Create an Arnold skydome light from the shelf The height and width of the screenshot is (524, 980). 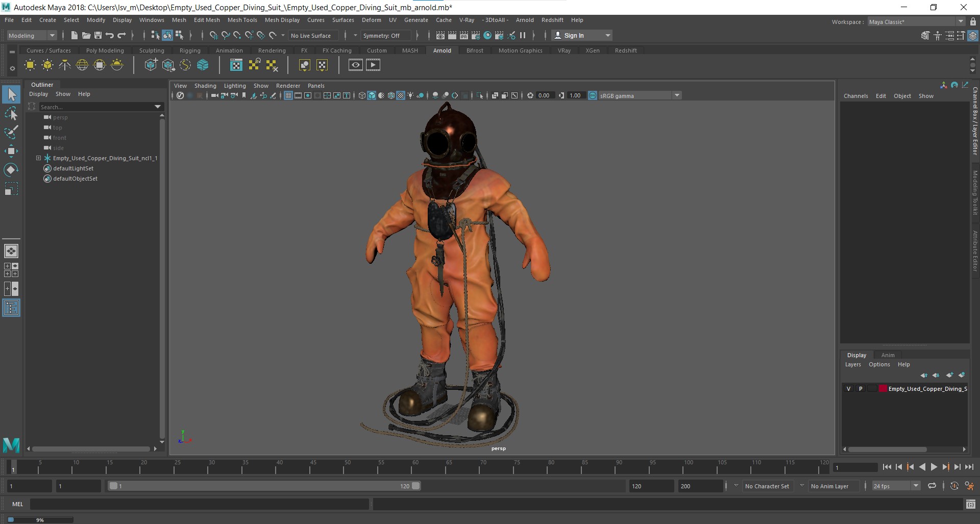pyautogui.click(x=82, y=65)
